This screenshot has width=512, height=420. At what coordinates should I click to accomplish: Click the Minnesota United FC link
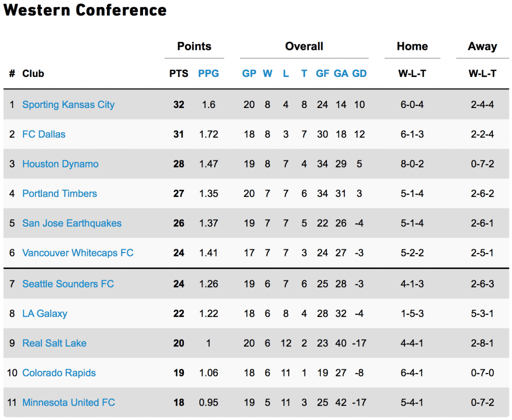click(x=68, y=402)
